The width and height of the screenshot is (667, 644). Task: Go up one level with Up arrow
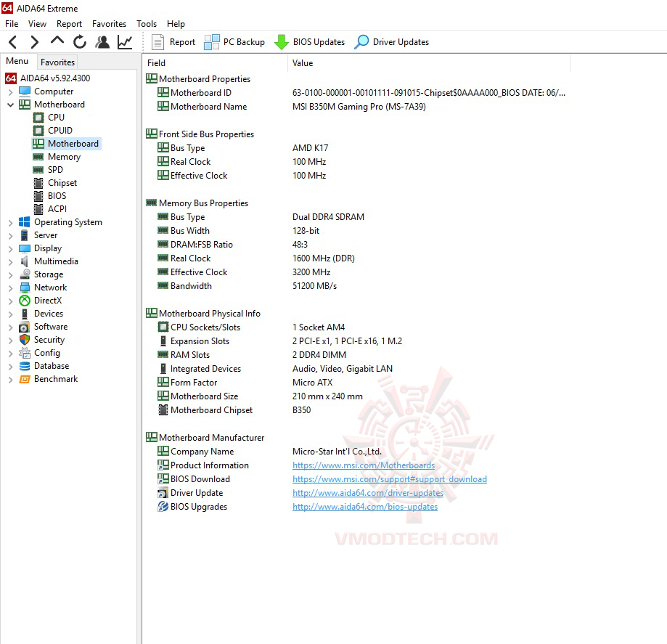click(x=57, y=41)
